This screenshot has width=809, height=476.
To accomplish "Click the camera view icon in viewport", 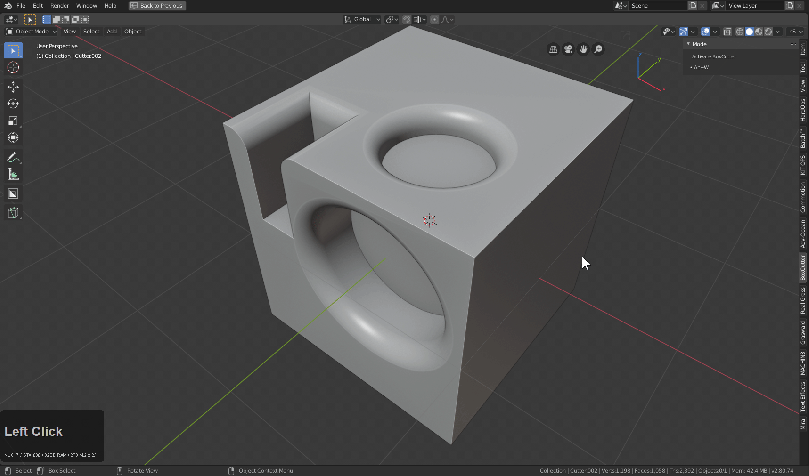I will pyautogui.click(x=568, y=49).
